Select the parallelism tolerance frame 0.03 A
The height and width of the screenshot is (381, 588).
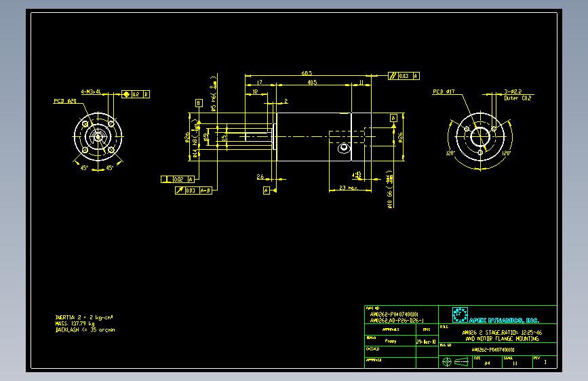[x=404, y=76]
